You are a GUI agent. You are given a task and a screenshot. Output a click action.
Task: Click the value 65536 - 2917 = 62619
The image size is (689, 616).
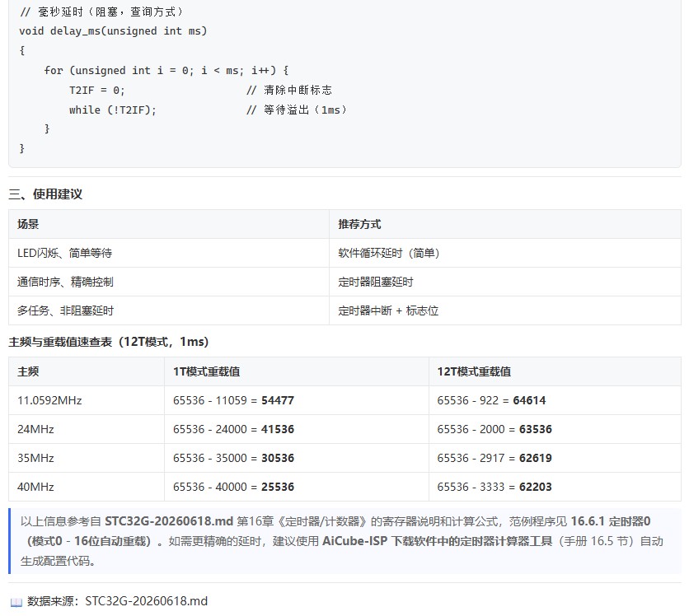494,459
